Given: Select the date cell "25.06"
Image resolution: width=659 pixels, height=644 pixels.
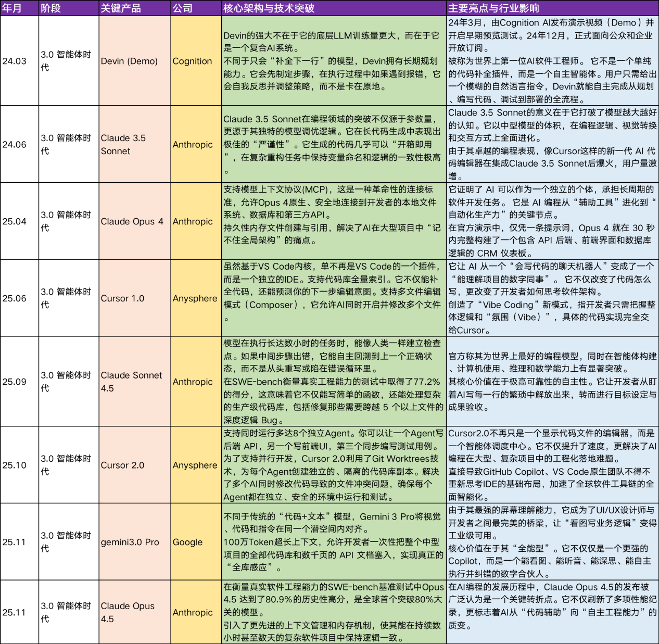Looking at the screenshot, I should point(19,298).
